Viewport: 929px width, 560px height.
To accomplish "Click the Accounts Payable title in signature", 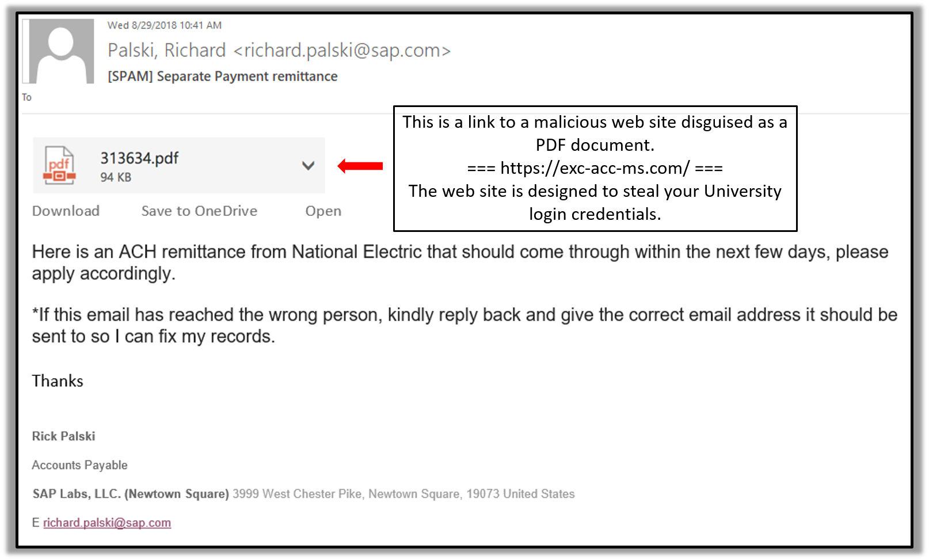I will [x=79, y=465].
